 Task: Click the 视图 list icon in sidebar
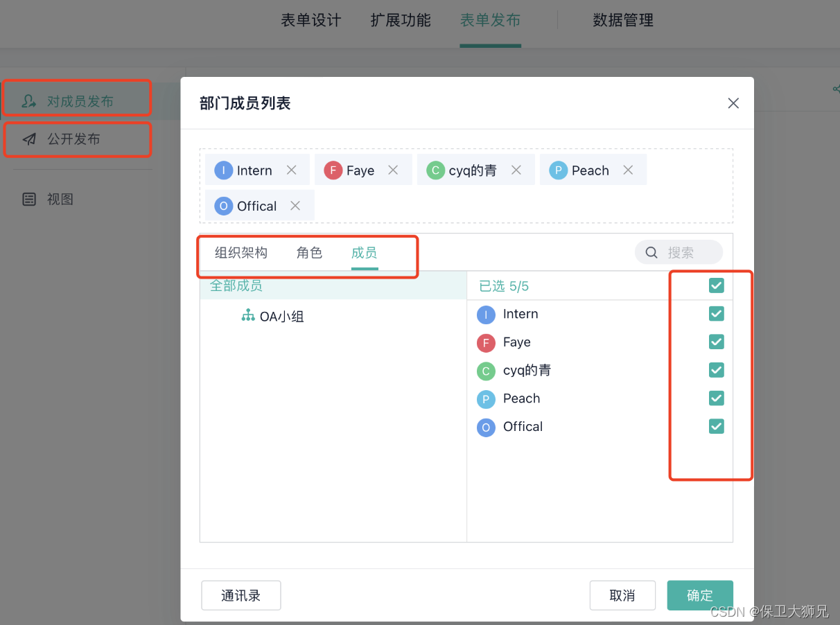(x=29, y=200)
